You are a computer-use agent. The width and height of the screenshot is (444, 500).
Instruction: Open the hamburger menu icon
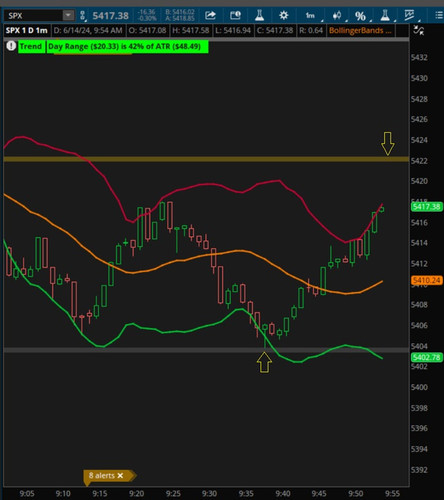pos(439,15)
